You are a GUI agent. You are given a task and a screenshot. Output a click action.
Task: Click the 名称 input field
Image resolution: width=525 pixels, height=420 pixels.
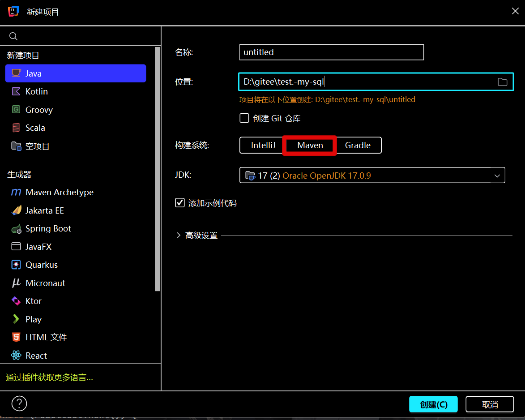[332, 52]
